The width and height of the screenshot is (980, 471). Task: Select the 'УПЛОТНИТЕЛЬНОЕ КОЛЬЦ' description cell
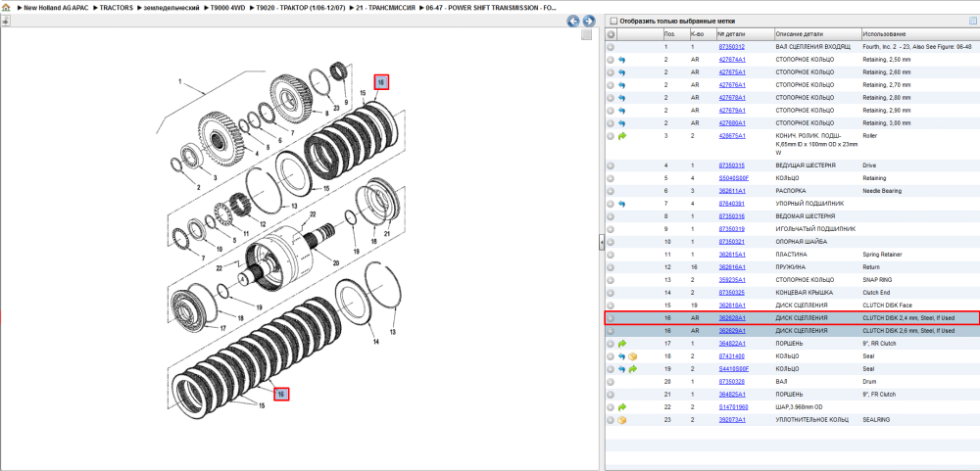(813, 420)
